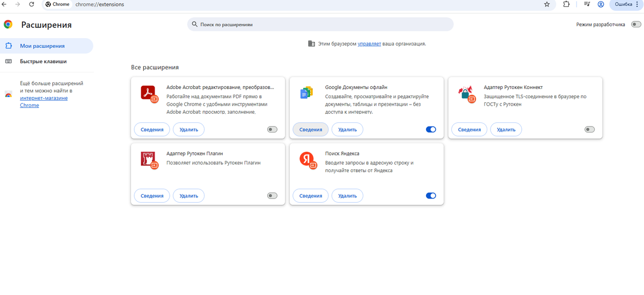The width and height of the screenshot is (644, 295).
Task: Open Сведения for Адаптер Рутокен Коннект
Action: [470, 129]
